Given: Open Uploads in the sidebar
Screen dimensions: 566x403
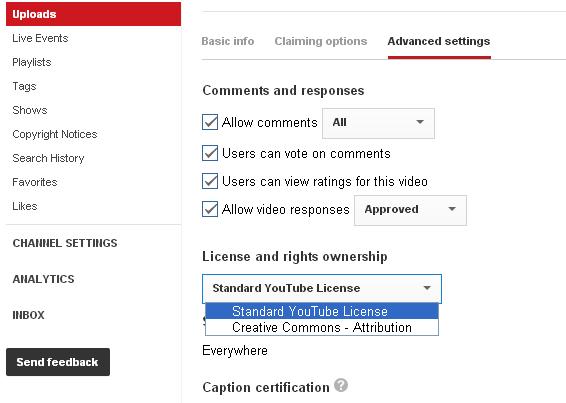Looking at the screenshot, I should [93, 14].
